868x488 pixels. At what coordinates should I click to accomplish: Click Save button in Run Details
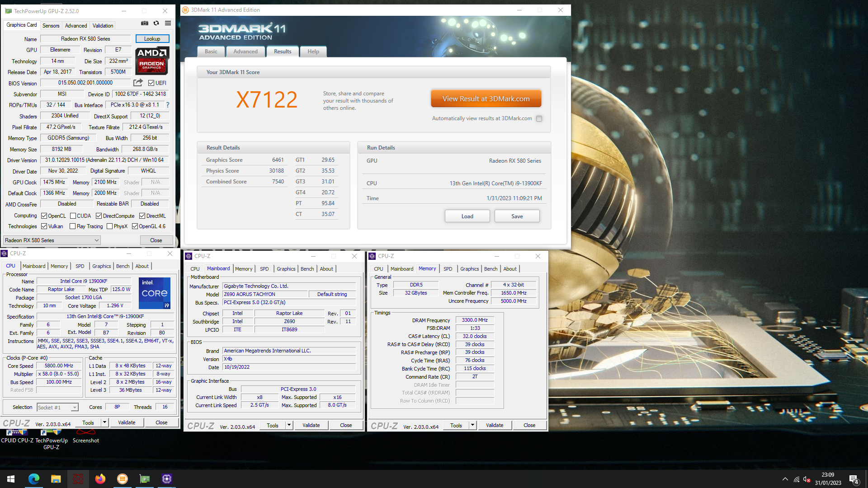pyautogui.click(x=517, y=216)
